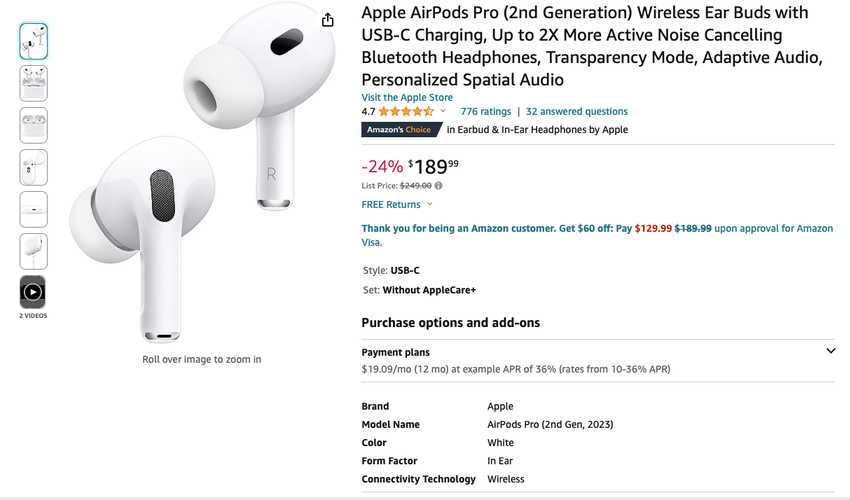The height and width of the screenshot is (500, 850).
Task: Select the fourth product thumbnail
Action: point(33,167)
